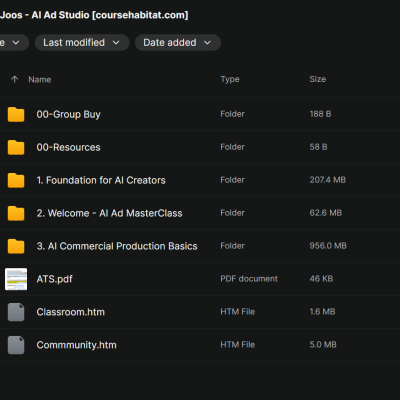Click the 207.4 MB size value
This screenshot has height=400, width=400.
pos(328,180)
